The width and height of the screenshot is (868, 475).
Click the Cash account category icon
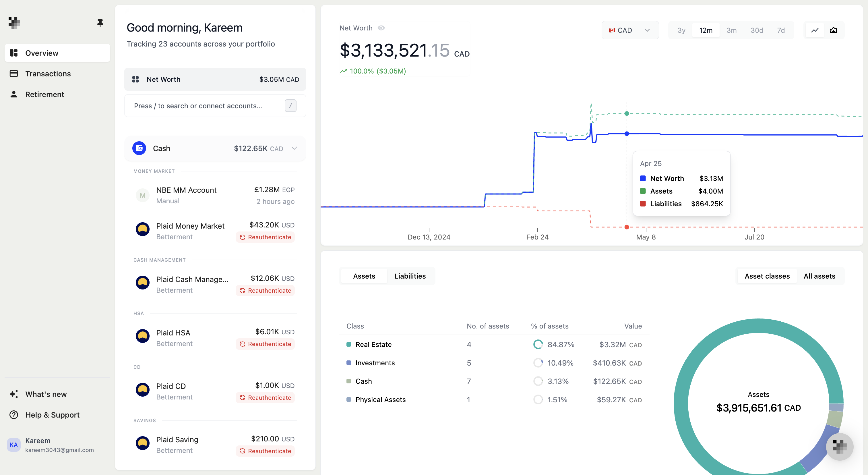[x=139, y=148]
